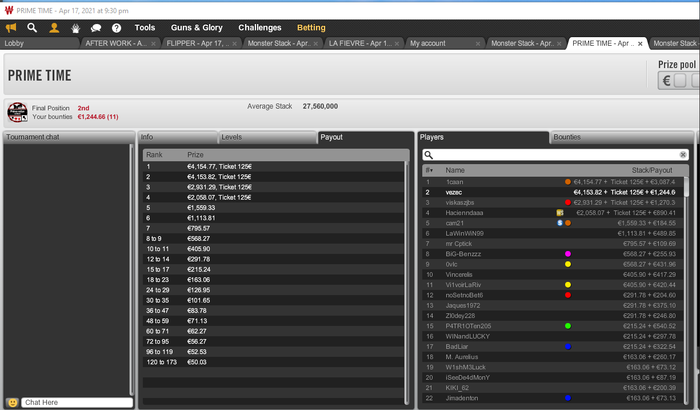Click the green dot on P4TR1OTen205 row

tap(568, 326)
